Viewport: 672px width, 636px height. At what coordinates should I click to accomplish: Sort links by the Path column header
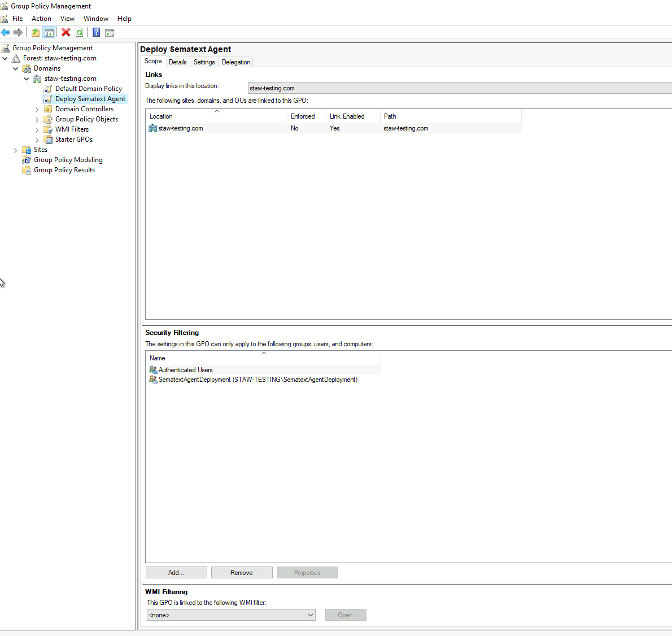pyautogui.click(x=451, y=116)
